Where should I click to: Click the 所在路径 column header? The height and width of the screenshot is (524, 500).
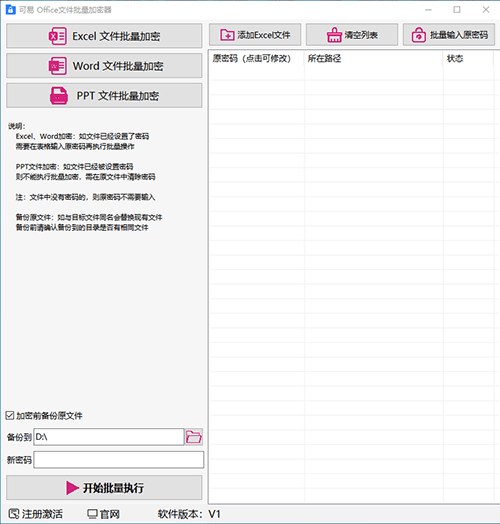(x=374, y=59)
